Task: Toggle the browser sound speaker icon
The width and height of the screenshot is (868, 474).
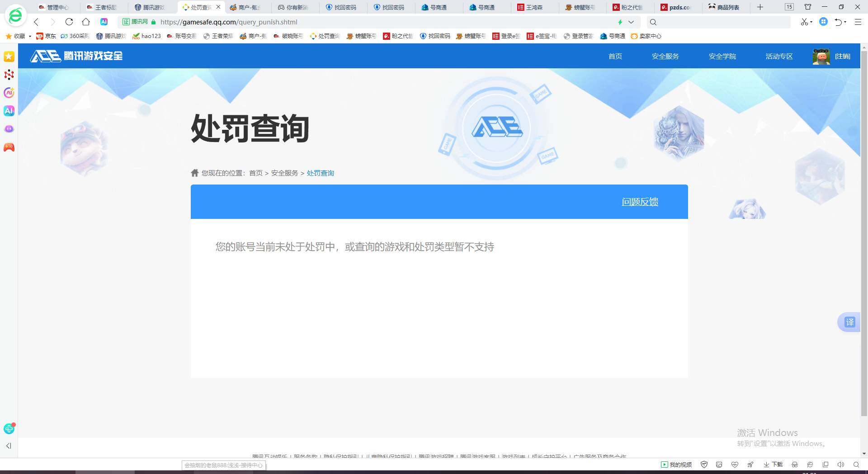Action: [841, 465]
